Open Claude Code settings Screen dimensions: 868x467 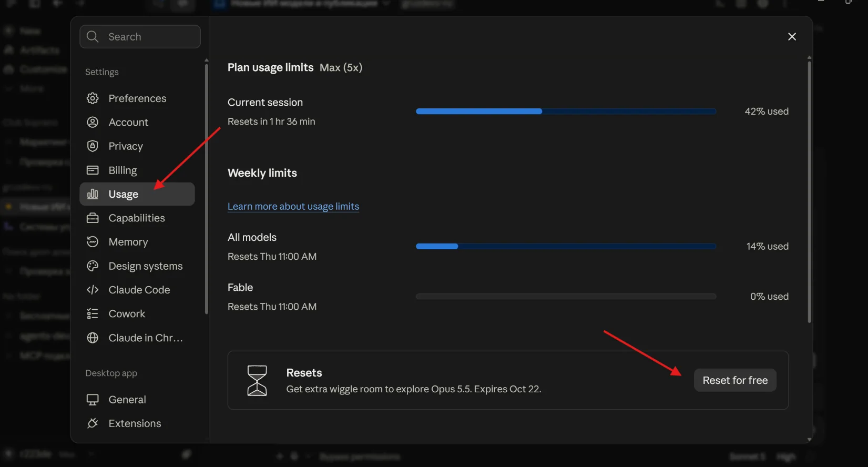pos(137,290)
